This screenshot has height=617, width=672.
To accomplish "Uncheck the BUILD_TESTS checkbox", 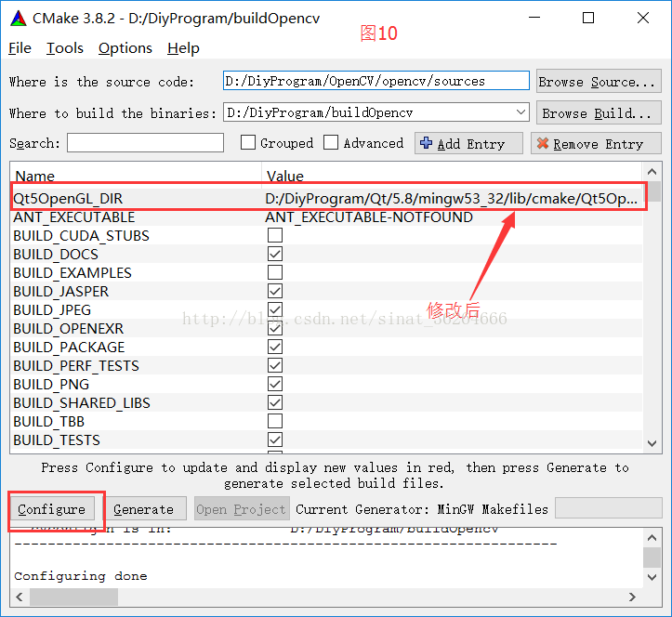I will click(x=275, y=440).
